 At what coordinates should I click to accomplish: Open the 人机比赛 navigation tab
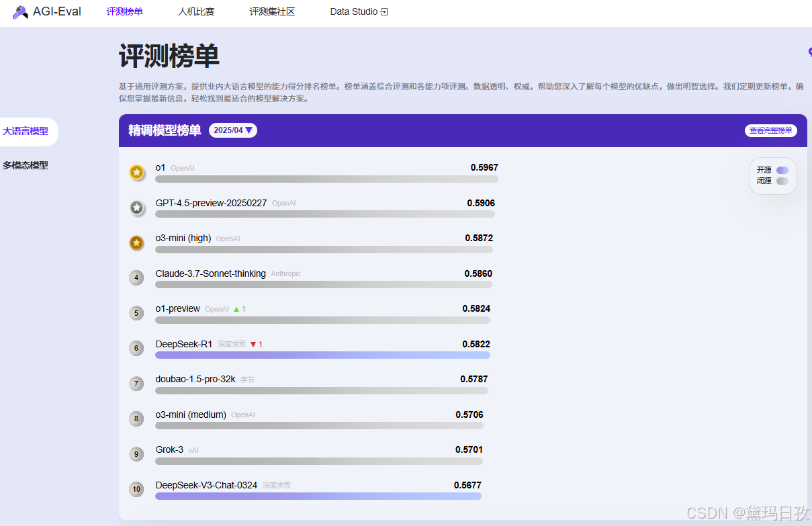pyautogui.click(x=196, y=11)
